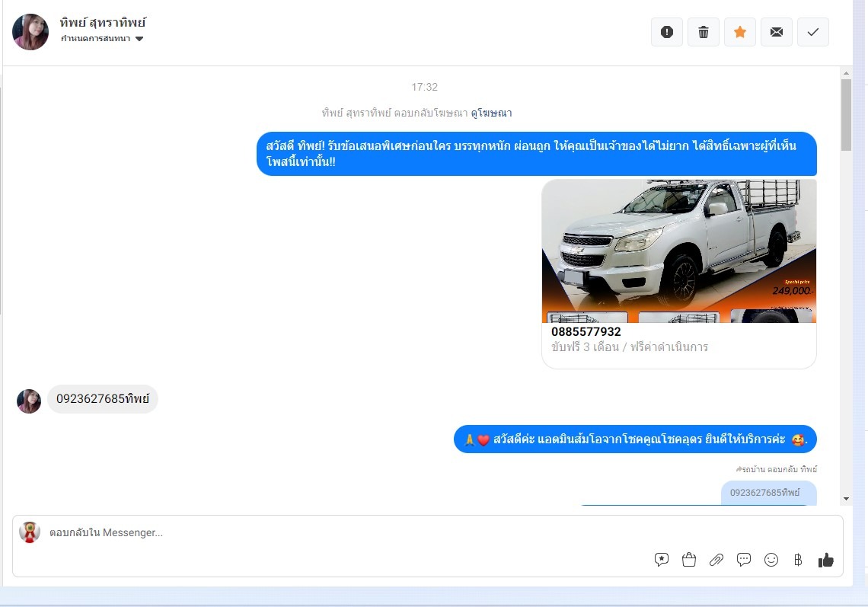Click the conversation scrollbar thumb
The width and height of the screenshot is (868, 607).
846,115
